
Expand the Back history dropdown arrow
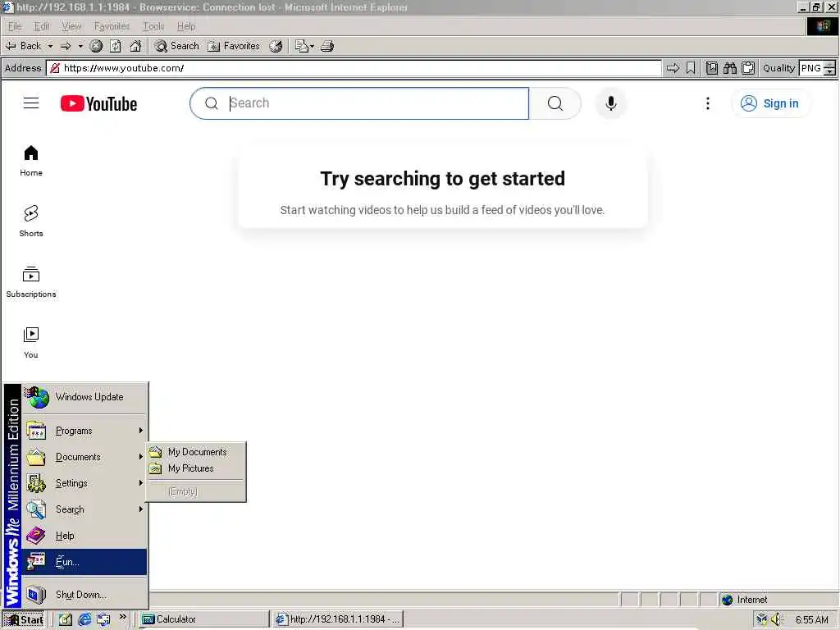[50, 46]
